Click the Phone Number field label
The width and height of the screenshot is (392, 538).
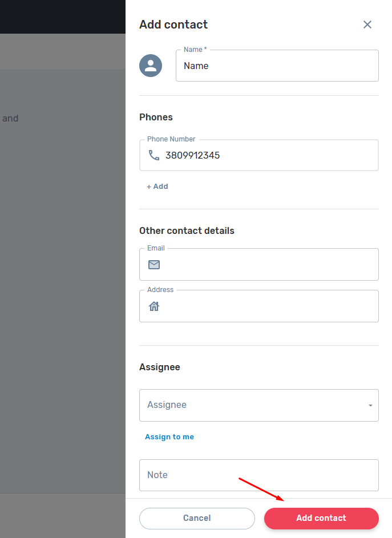pyautogui.click(x=171, y=139)
